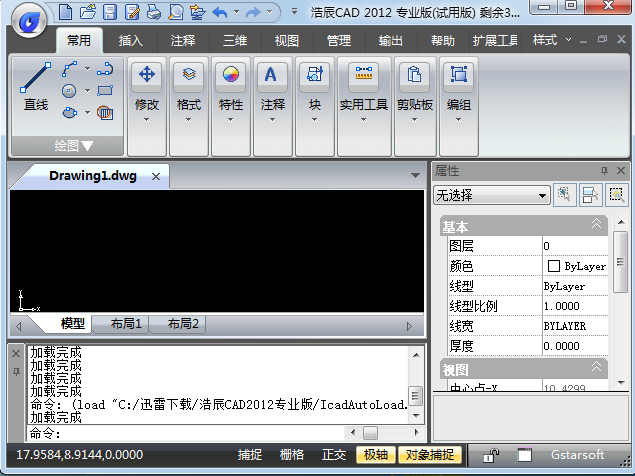The width and height of the screenshot is (635, 476).
Task: Toggle 栅格 (Grid) display
Action: pos(292,455)
